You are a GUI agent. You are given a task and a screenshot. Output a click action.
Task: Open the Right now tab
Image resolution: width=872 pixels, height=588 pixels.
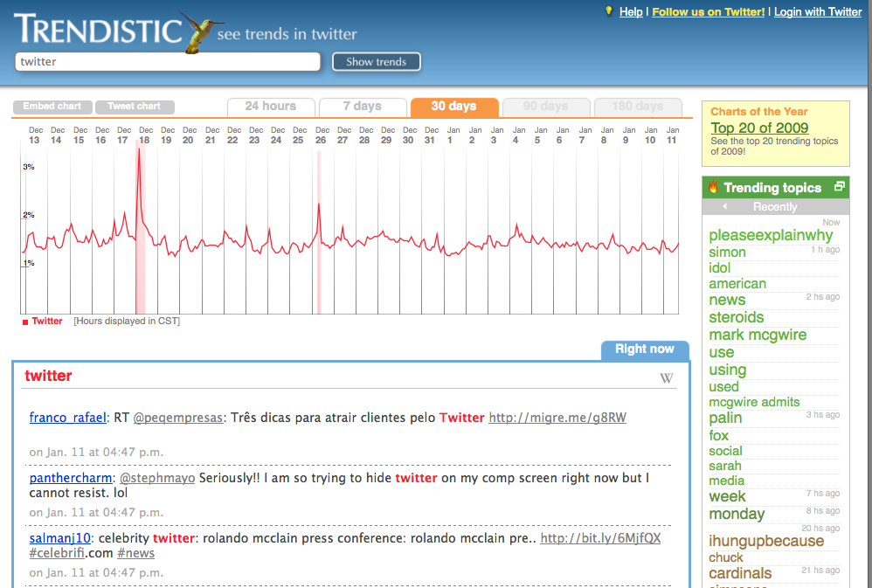[644, 349]
